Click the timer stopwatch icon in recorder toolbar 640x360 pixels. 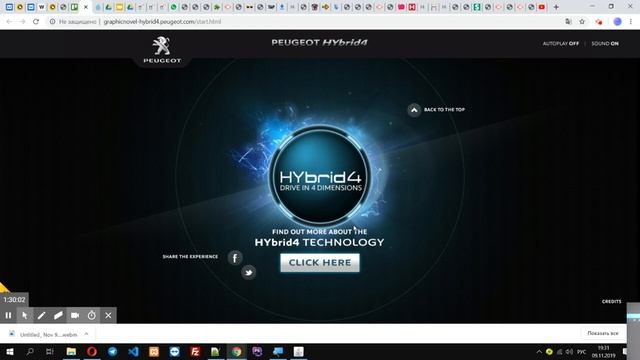tap(91, 316)
